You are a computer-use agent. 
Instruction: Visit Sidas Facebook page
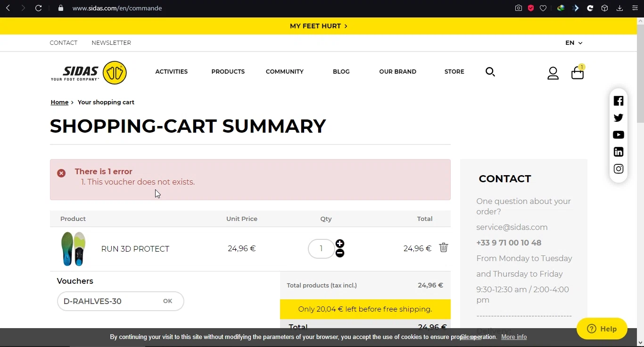[x=619, y=101]
